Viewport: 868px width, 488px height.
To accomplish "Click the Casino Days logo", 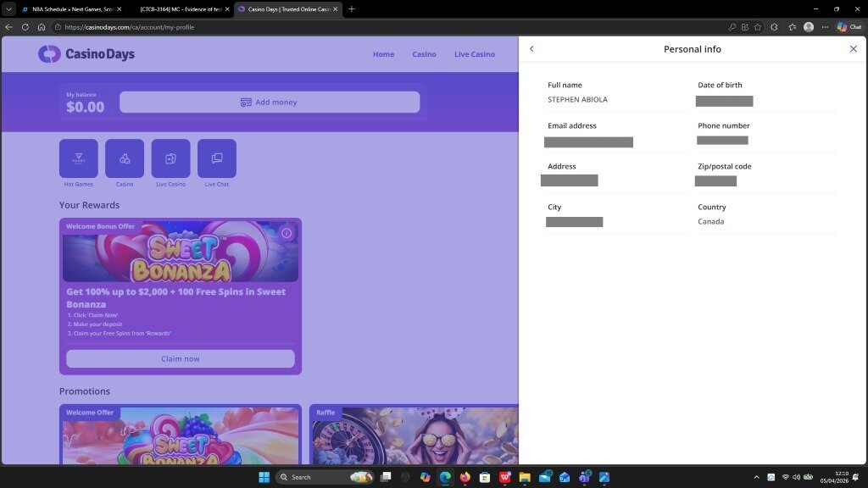I will tap(86, 53).
